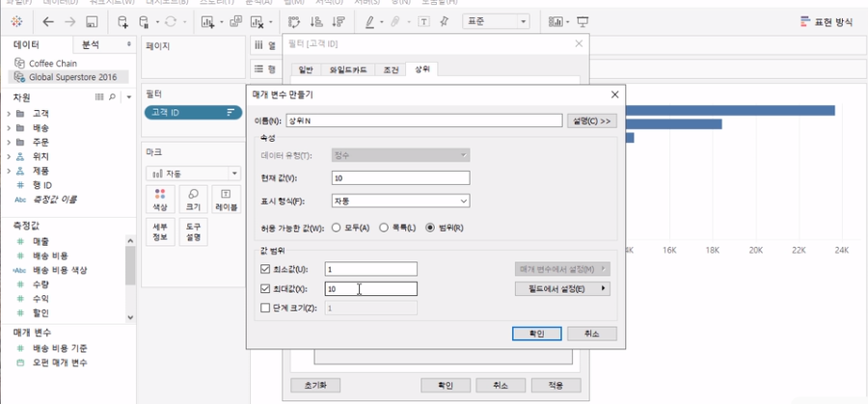
Task: Confirm parameter with 확인 in 매개 변수 만들기
Action: point(537,334)
